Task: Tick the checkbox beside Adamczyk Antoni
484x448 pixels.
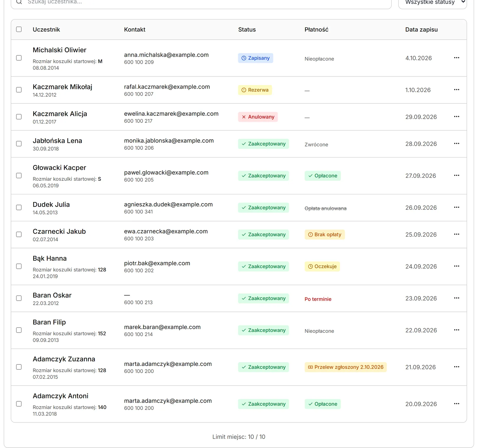Action: pyautogui.click(x=19, y=404)
